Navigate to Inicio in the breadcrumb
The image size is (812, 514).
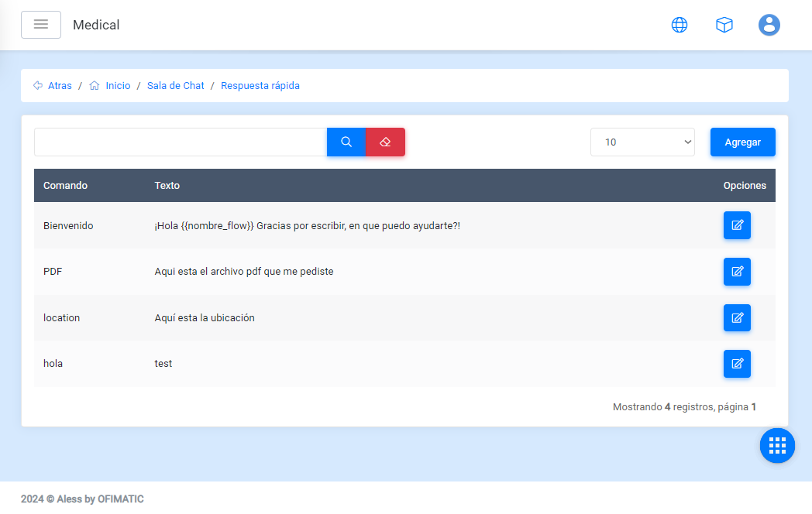tap(118, 86)
